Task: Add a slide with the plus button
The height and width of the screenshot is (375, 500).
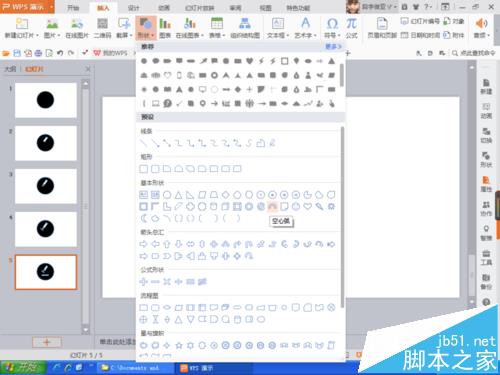Action: coord(47,342)
